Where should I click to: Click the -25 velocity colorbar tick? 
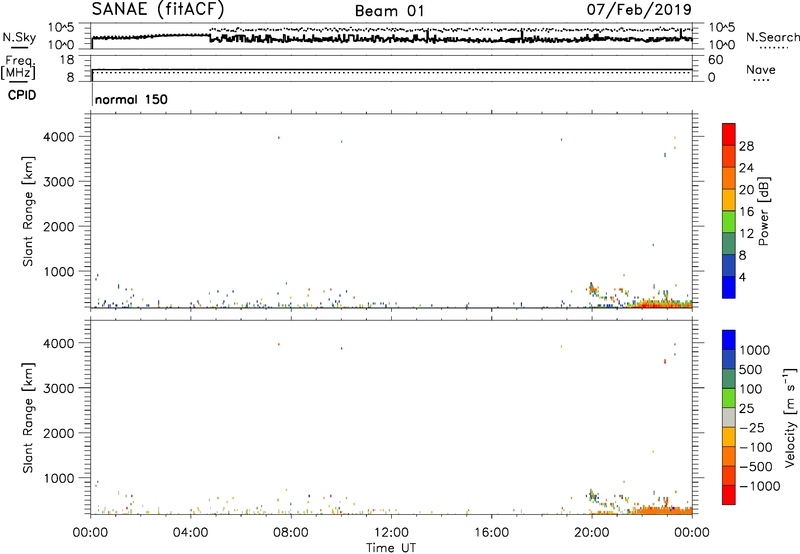click(752, 427)
